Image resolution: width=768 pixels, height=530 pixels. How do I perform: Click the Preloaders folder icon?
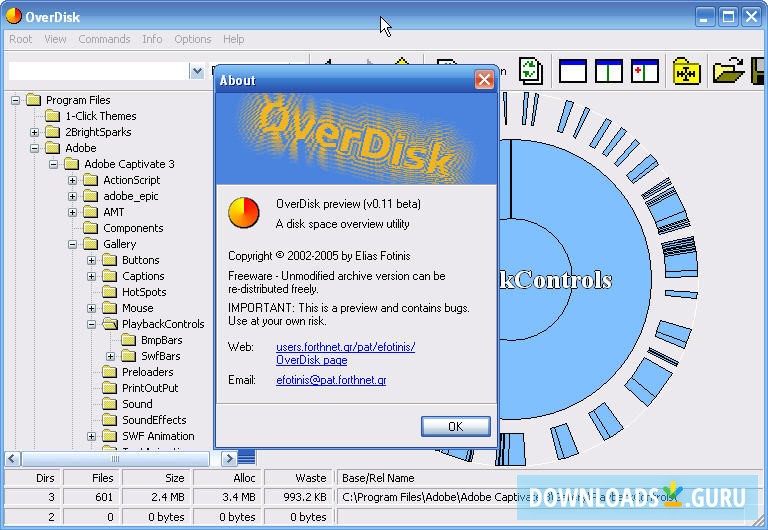(110, 372)
